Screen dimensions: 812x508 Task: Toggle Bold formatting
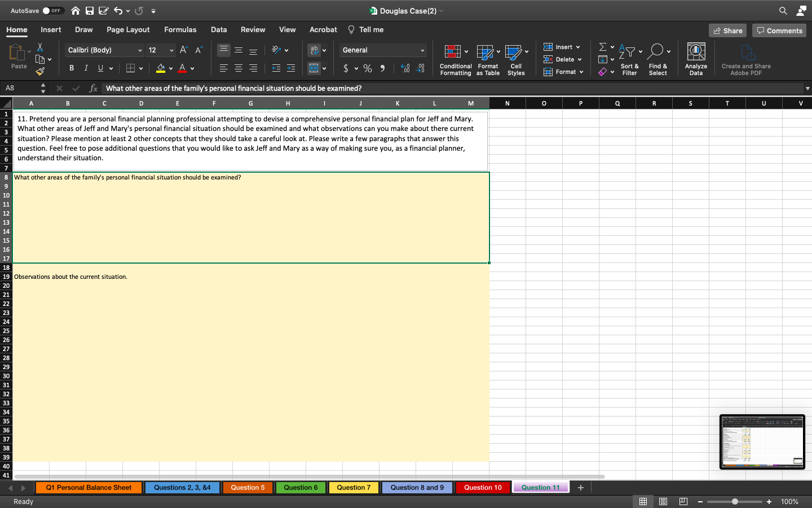tap(72, 68)
